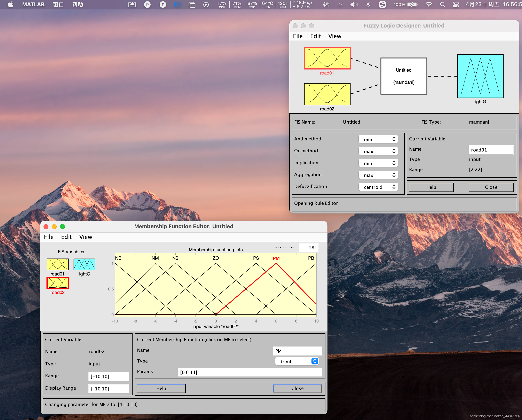The width and height of the screenshot is (522, 420).
Task: Click the Bluetooth status icon
Action: tap(368, 4)
